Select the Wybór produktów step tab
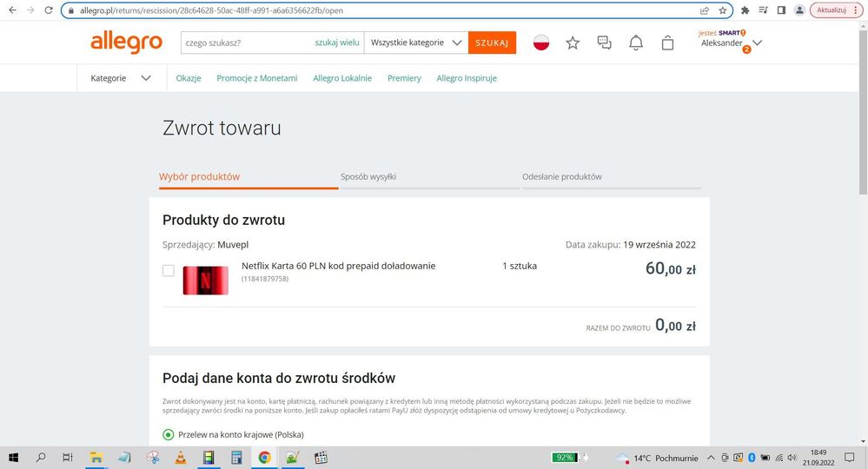 (x=248, y=177)
